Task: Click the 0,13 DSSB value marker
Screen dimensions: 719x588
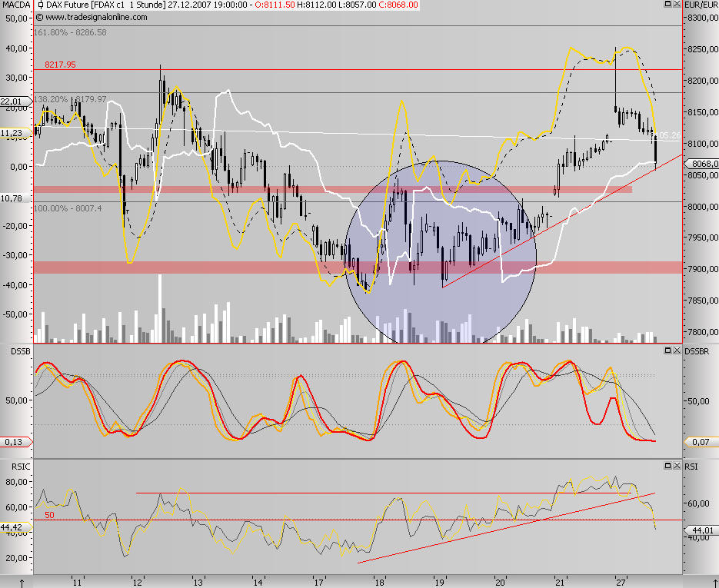Action: click(15, 442)
